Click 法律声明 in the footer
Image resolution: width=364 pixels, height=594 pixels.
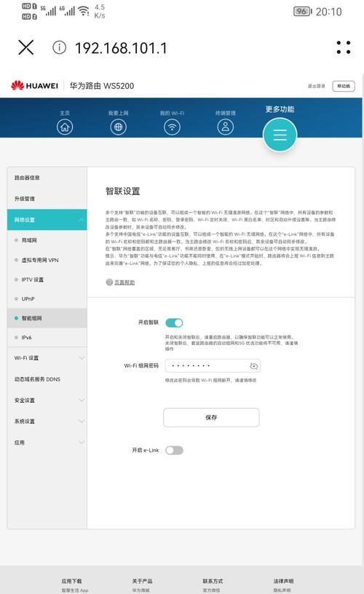click(x=283, y=581)
